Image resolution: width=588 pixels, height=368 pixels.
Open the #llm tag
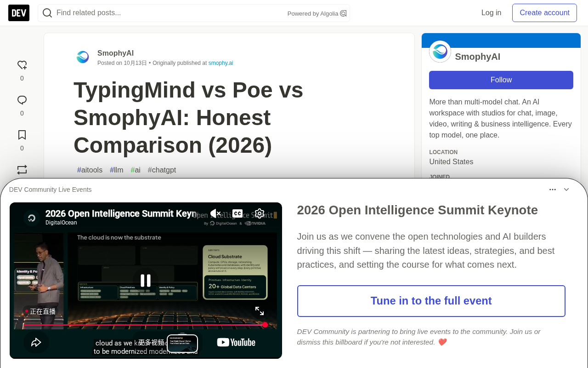click(x=117, y=170)
